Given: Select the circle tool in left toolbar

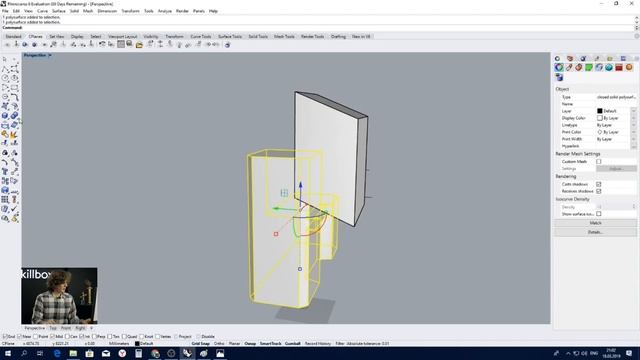Looking at the screenshot, I should (x=5, y=78).
